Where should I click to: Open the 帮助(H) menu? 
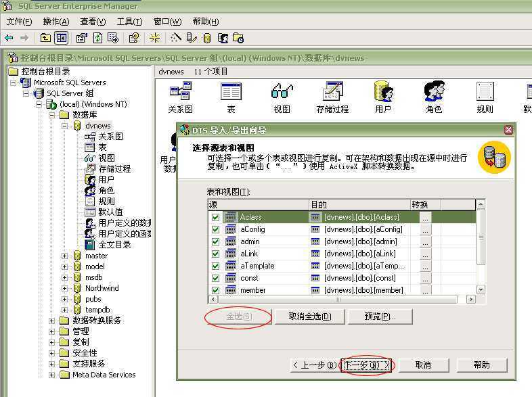tap(206, 22)
